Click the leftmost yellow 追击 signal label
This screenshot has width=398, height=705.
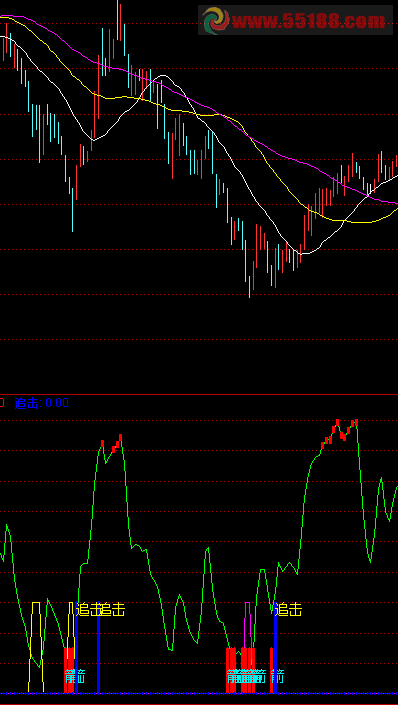pyautogui.click(x=89, y=610)
